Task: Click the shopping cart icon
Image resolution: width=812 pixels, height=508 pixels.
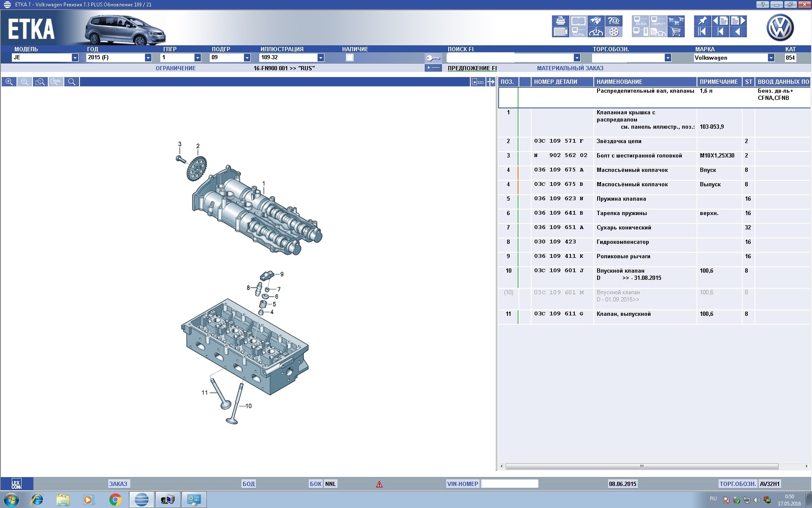Action: click(x=676, y=32)
